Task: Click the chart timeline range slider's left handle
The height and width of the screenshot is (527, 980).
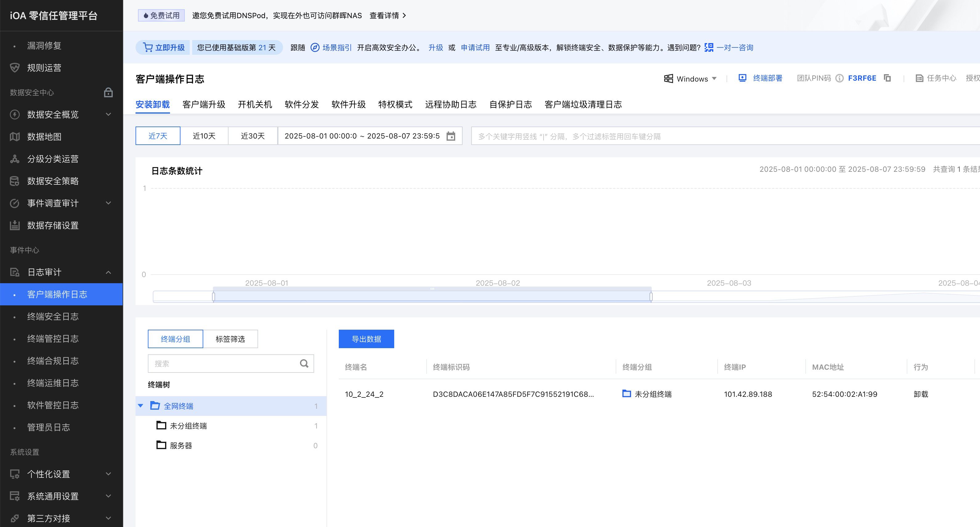Action: pos(213,296)
